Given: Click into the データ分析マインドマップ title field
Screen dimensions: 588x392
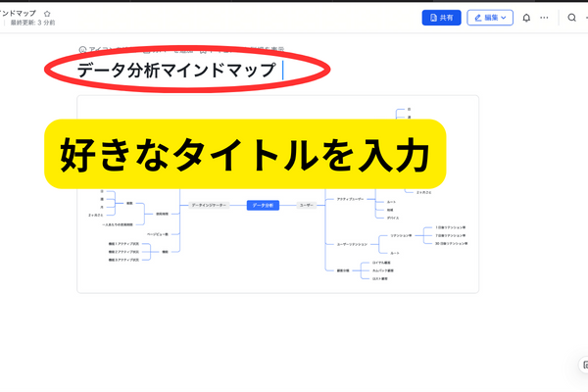Looking at the screenshot, I should pyautogui.click(x=176, y=71).
